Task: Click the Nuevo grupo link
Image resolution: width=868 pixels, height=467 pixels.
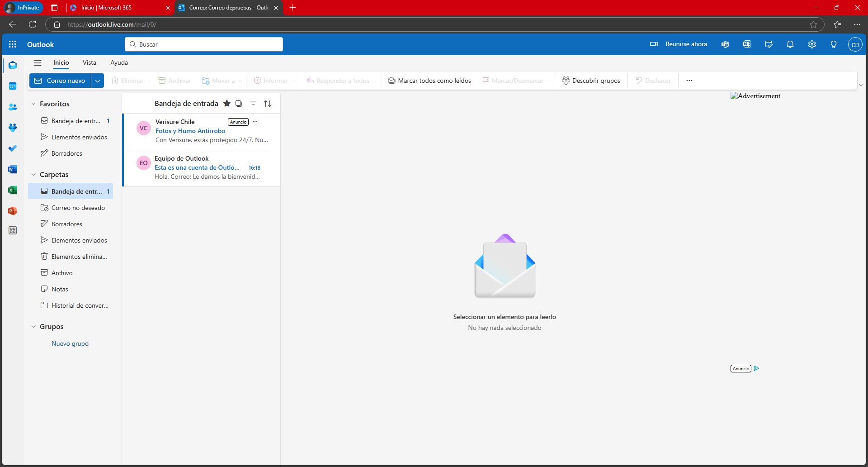Action: tap(70, 343)
